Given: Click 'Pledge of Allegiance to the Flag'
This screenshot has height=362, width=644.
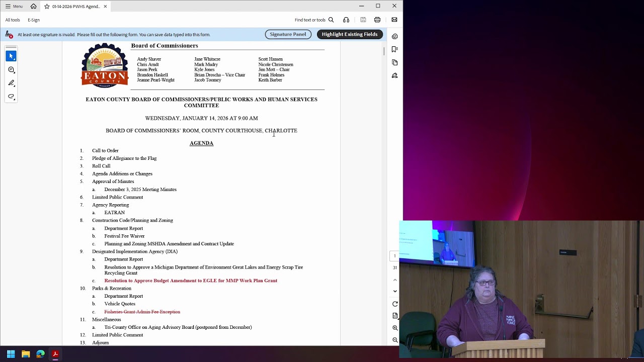Looking at the screenshot, I should [x=124, y=158].
